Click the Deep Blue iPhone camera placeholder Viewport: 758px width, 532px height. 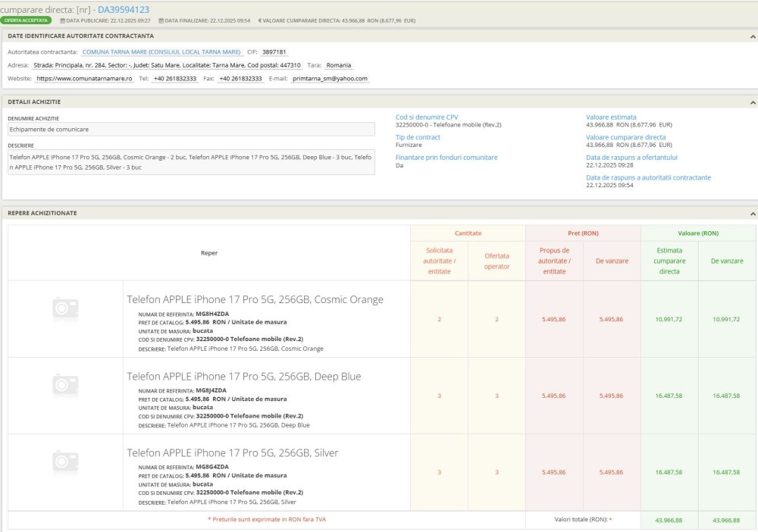pos(65,386)
